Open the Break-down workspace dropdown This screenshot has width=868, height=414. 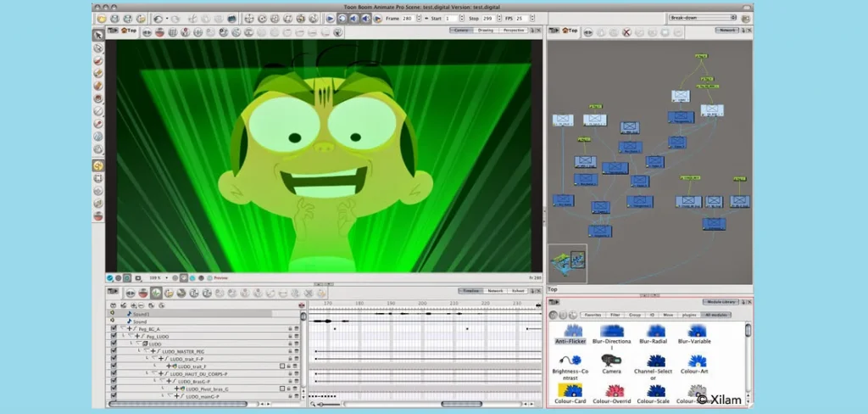tap(703, 18)
